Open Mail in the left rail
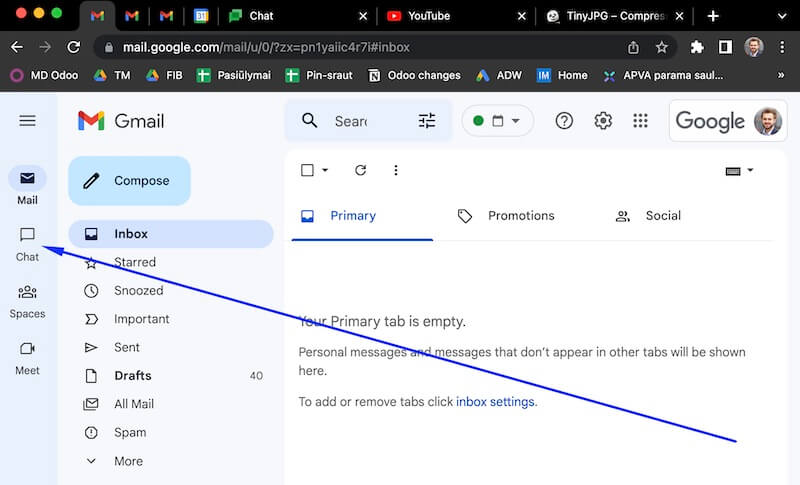 [28, 186]
